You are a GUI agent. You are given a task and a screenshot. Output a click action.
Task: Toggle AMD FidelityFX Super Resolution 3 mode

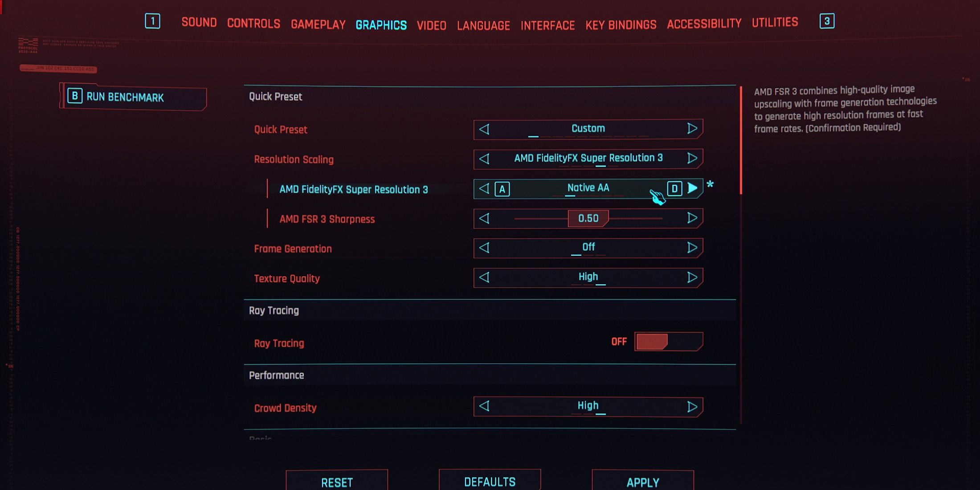tap(693, 188)
